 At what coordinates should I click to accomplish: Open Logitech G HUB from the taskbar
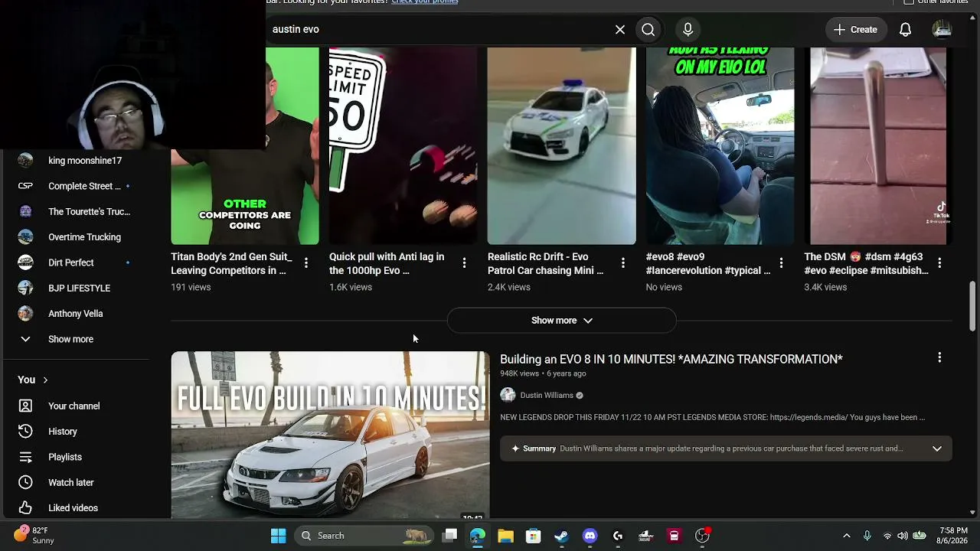coord(618,536)
